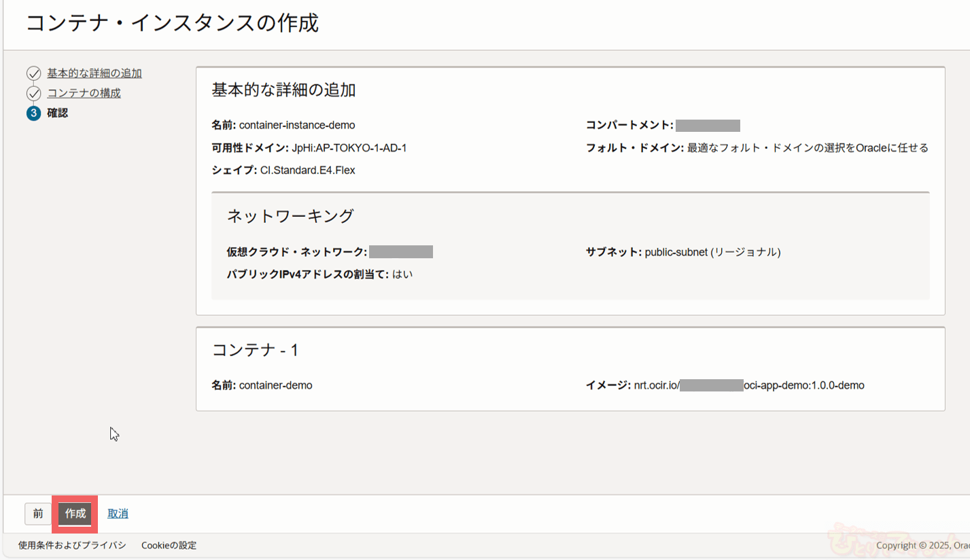Screen dimensions: 970x560
Task: Open the コンテナの構成 step link
Action: 84,93
